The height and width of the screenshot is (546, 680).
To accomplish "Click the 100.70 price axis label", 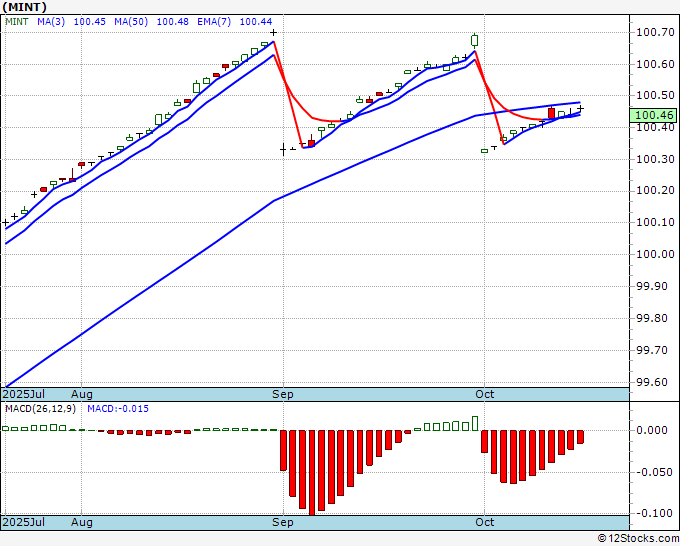I will (655, 32).
